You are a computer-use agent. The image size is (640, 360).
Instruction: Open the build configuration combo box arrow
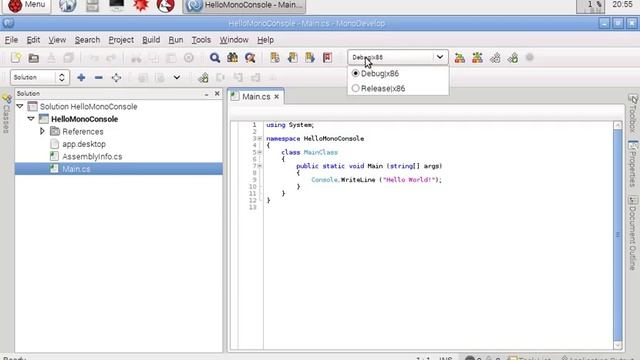[x=440, y=57]
